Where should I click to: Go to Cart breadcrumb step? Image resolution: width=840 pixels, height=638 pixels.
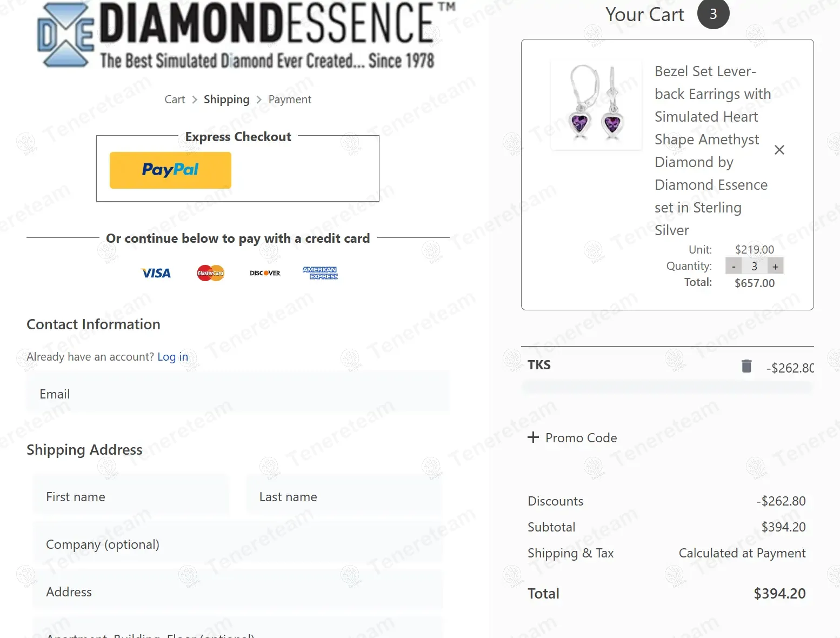(175, 99)
